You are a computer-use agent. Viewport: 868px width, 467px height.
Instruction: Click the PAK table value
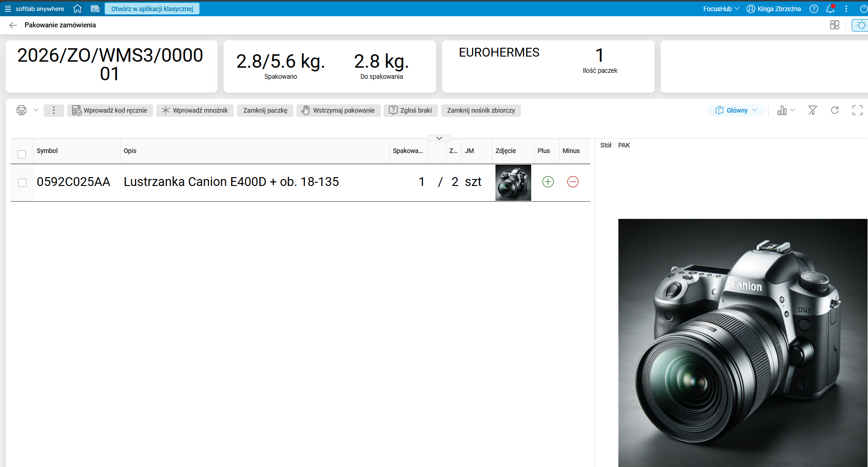(624, 145)
